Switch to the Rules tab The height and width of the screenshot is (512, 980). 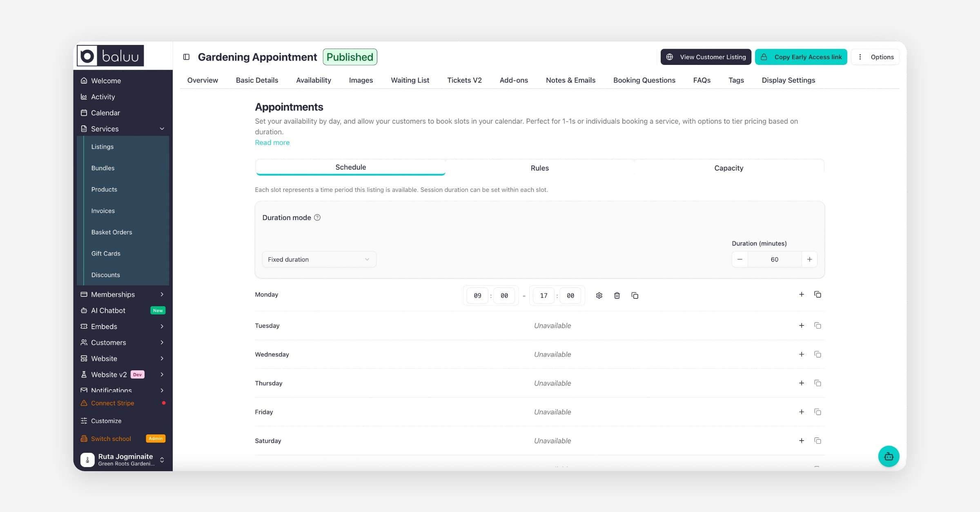click(540, 168)
